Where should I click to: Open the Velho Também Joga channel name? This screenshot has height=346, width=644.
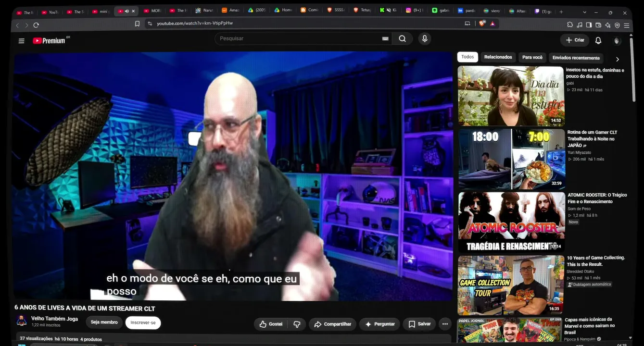54,319
